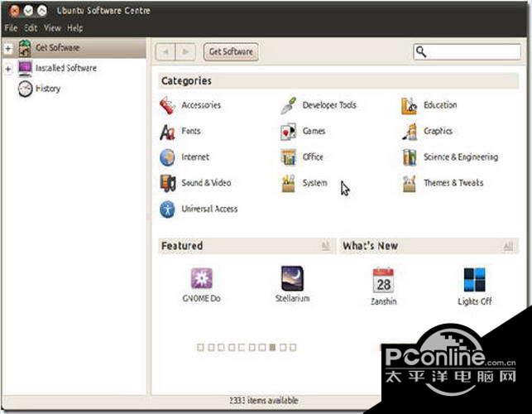The width and height of the screenshot is (532, 414).
Task: Open the Games playing cards icon
Action: (x=289, y=132)
